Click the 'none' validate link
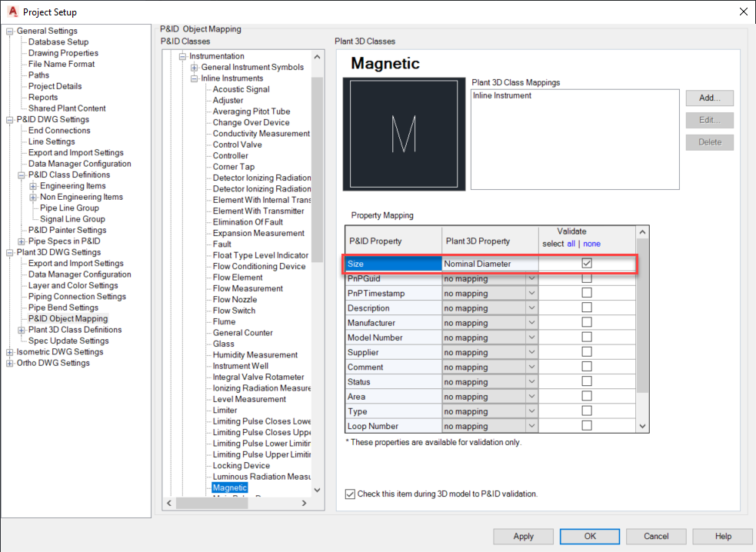 [x=591, y=244]
